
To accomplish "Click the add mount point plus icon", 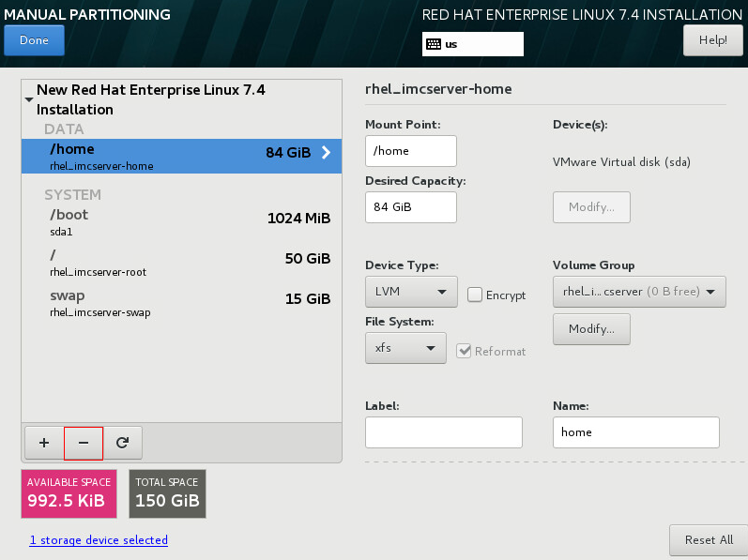I will pos(44,443).
